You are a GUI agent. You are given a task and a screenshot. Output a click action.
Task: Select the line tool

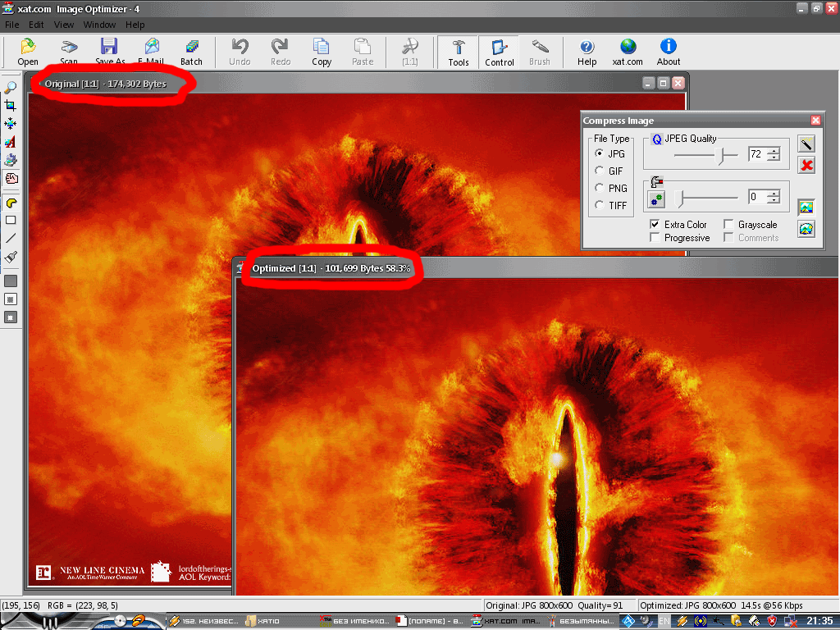[11, 239]
